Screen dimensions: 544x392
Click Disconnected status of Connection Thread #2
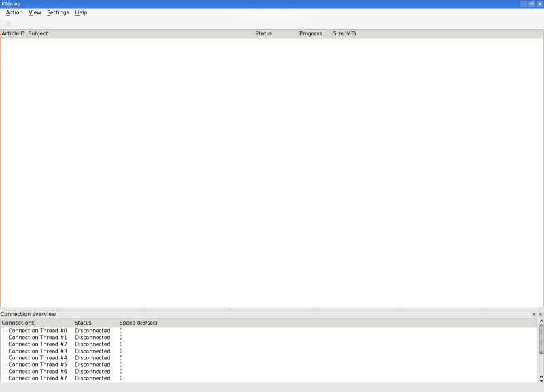coord(92,344)
